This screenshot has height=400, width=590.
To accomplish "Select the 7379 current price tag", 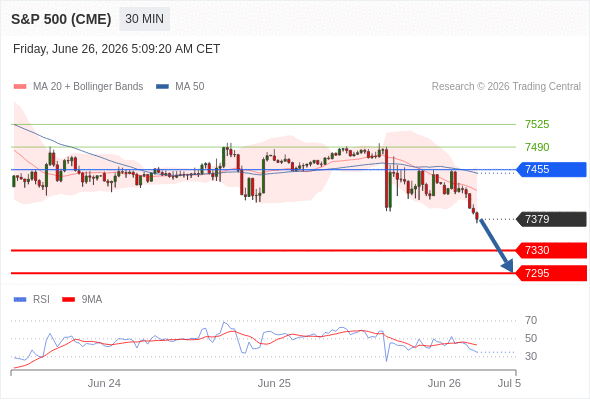I will click(551, 219).
